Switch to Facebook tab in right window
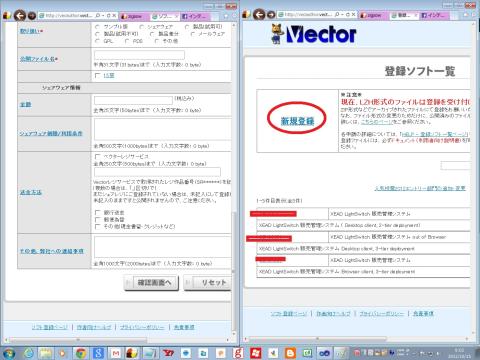 point(434,15)
